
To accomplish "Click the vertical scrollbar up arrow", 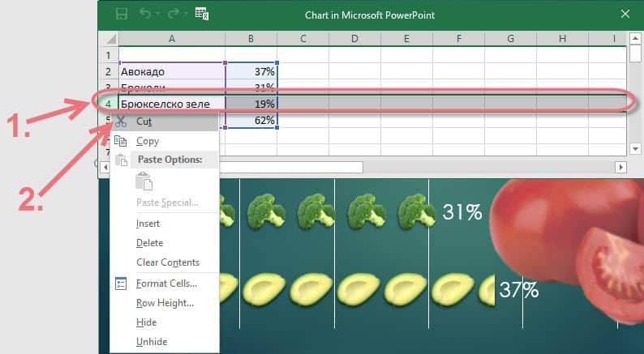I will [635, 39].
